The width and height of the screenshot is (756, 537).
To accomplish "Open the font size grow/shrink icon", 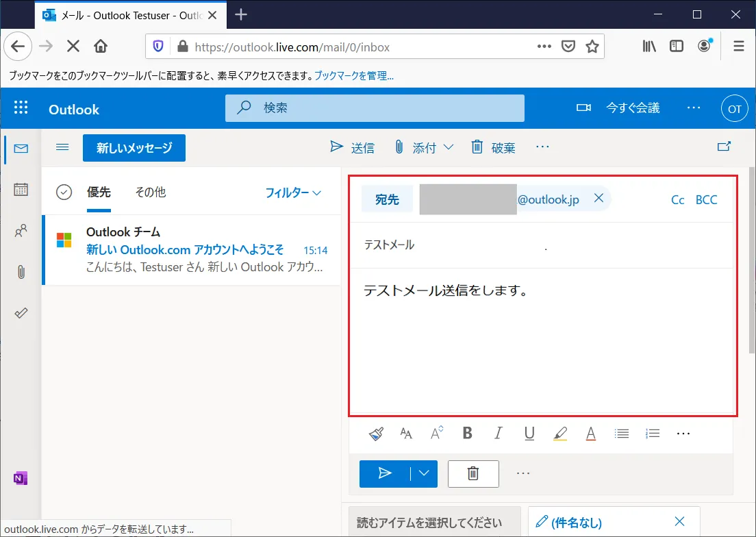I will click(x=437, y=433).
